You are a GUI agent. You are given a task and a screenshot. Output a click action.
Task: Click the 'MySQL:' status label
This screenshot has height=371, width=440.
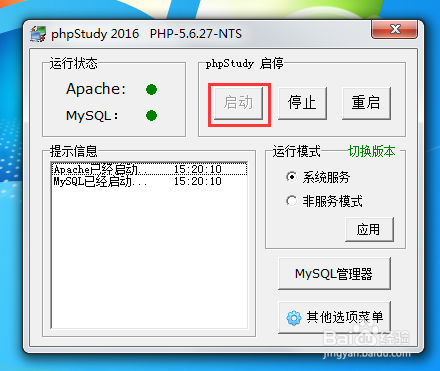point(92,116)
